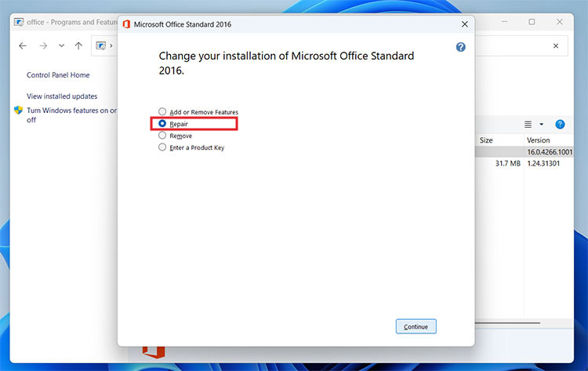Click the help icon in Office dialog

pyautogui.click(x=460, y=47)
